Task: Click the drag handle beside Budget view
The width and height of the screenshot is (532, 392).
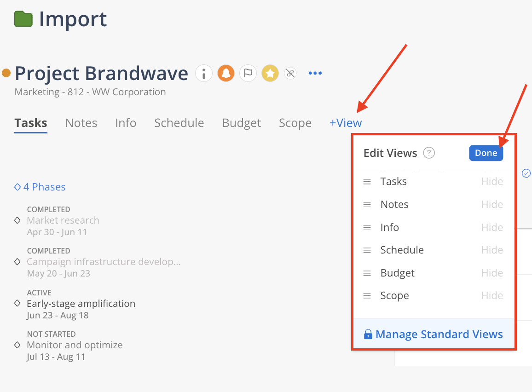Action: pyautogui.click(x=367, y=273)
